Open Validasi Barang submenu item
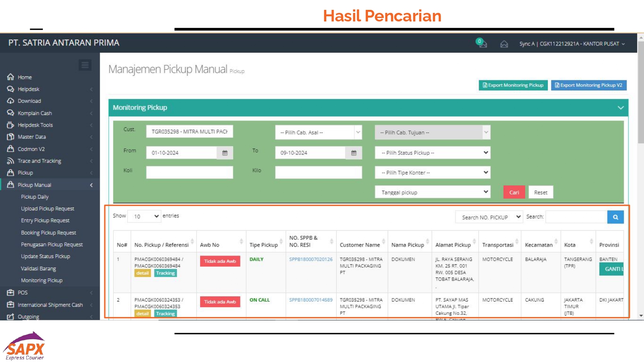Image resolution: width=644 pixels, height=362 pixels. [x=39, y=269]
